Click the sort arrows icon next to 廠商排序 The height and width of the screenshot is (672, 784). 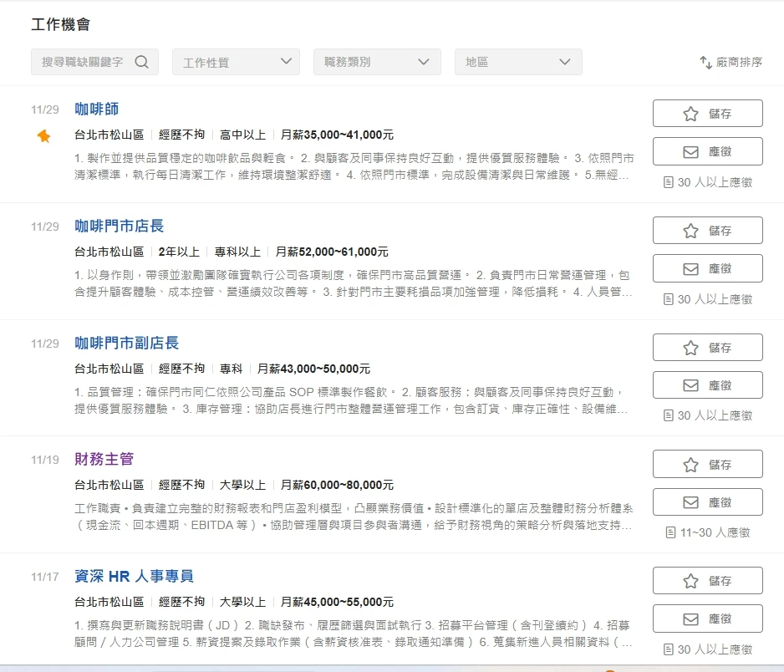pos(705,63)
